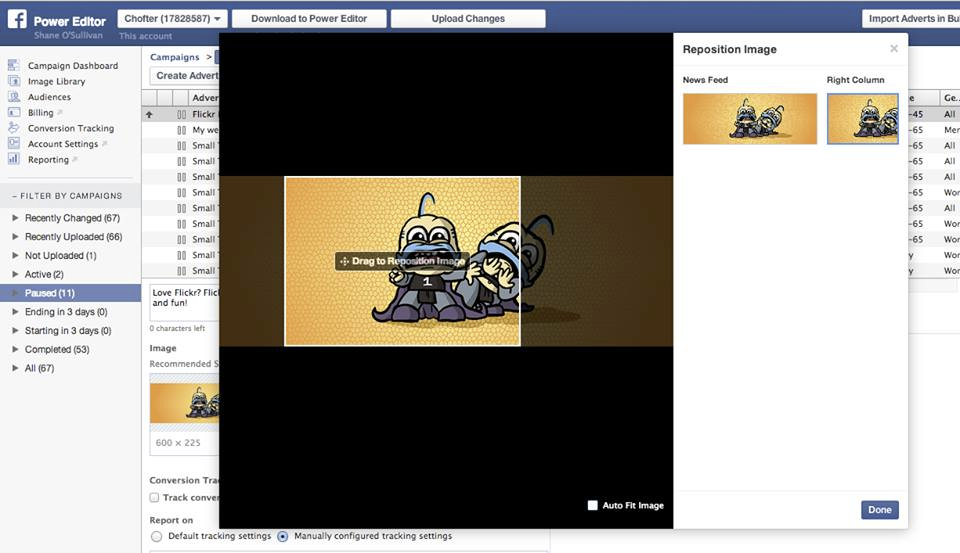Expand All (67) filter
The height and width of the screenshot is (553, 960).
(15, 368)
